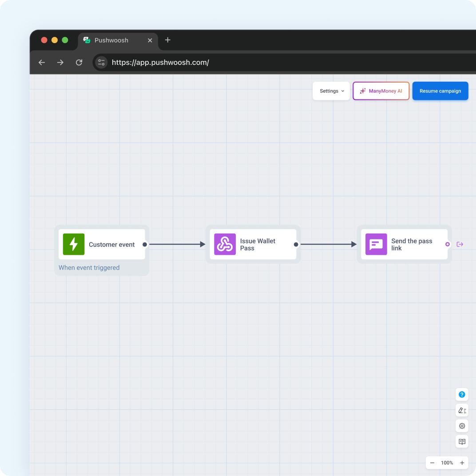Zoom out with the minus icon
The image size is (476, 476).
click(432, 463)
